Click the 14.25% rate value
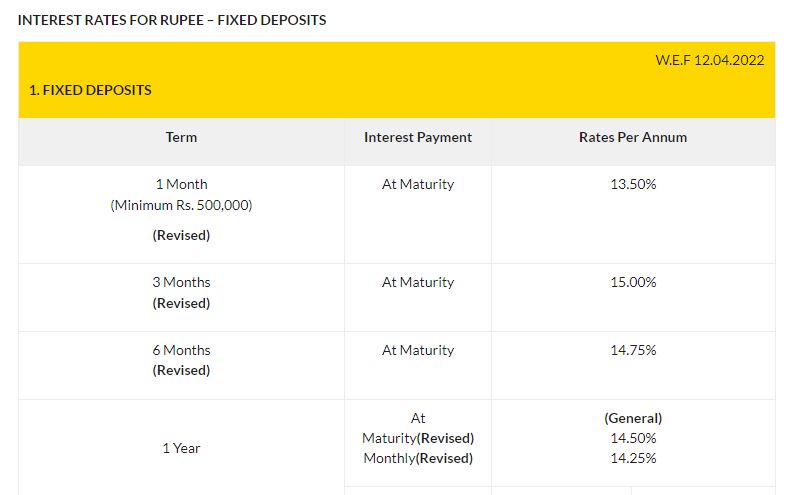Viewport: 790px width, 495px height. (x=633, y=458)
